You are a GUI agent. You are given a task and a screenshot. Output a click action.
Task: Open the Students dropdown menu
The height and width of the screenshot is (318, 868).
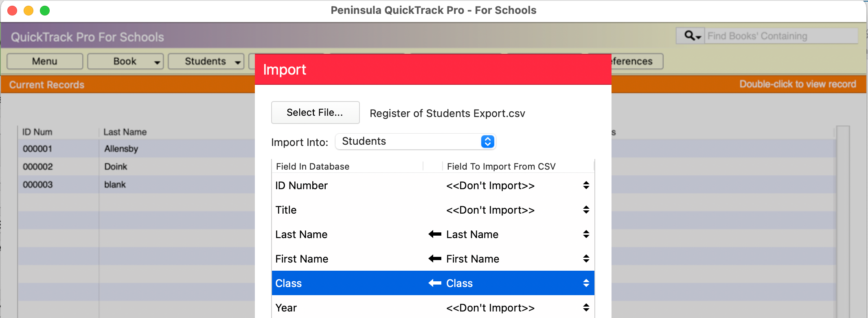[206, 61]
